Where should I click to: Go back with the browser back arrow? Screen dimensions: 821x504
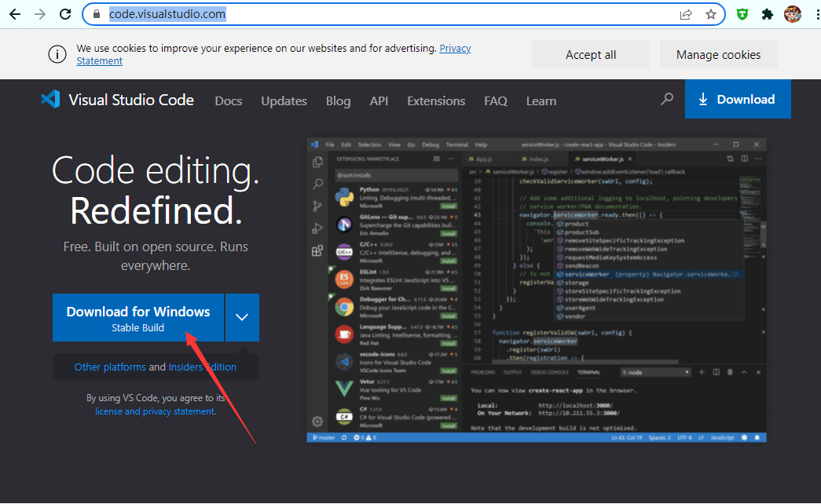pyautogui.click(x=15, y=14)
